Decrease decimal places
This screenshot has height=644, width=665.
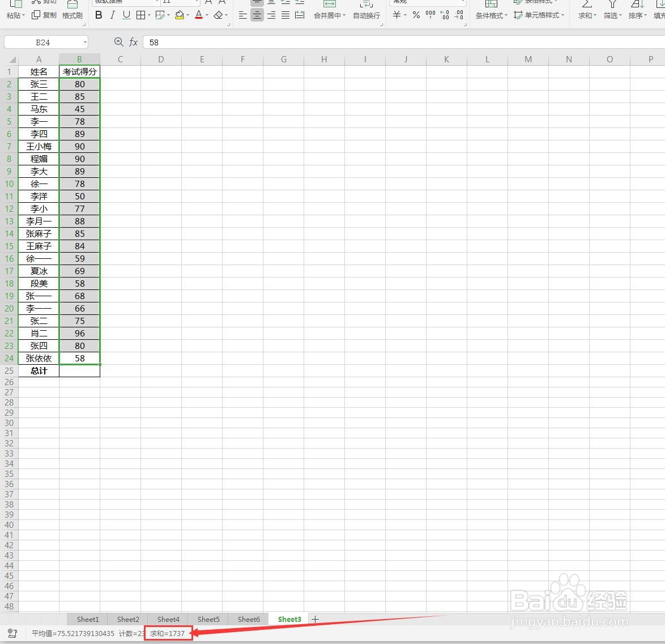[459, 15]
